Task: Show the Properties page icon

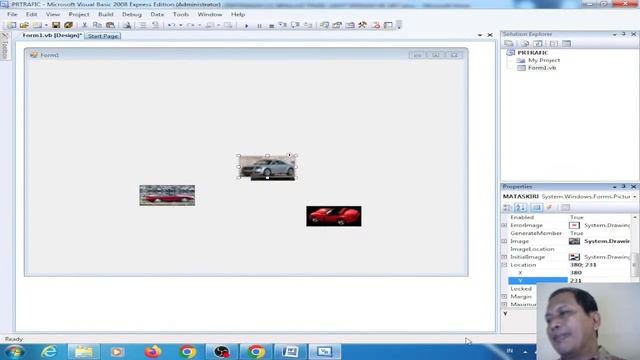Action: click(x=565, y=208)
